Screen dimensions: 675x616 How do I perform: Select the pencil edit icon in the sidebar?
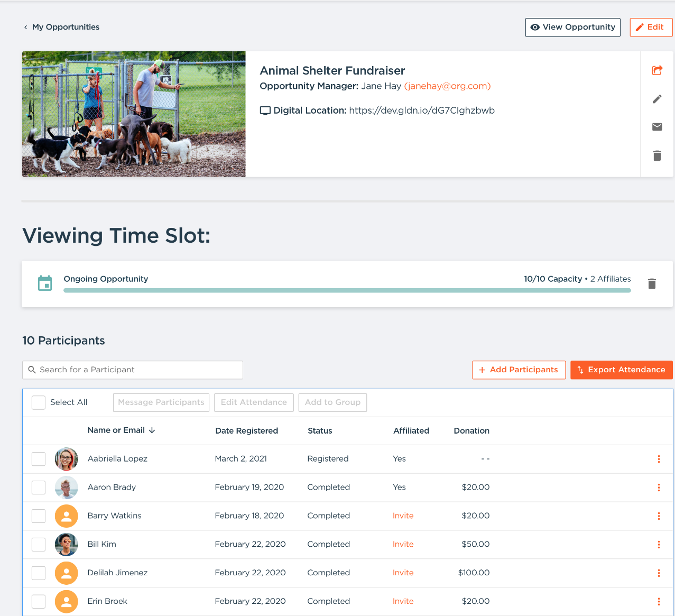click(657, 99)
